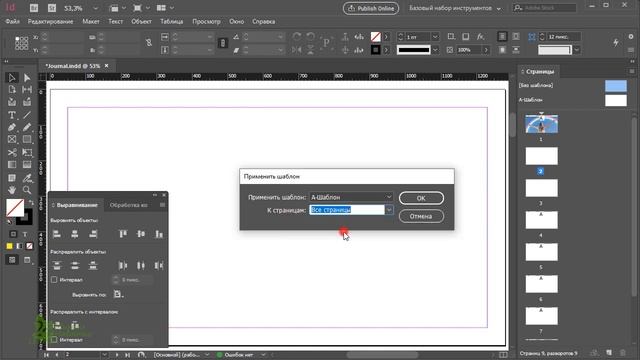Distribute horizontal centers in Align panel

[141, 266]
